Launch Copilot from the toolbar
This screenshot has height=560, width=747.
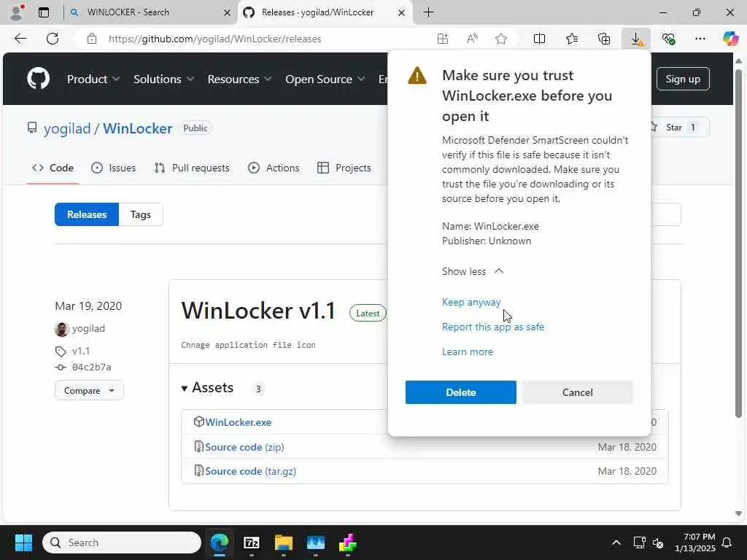coord(730,38)
